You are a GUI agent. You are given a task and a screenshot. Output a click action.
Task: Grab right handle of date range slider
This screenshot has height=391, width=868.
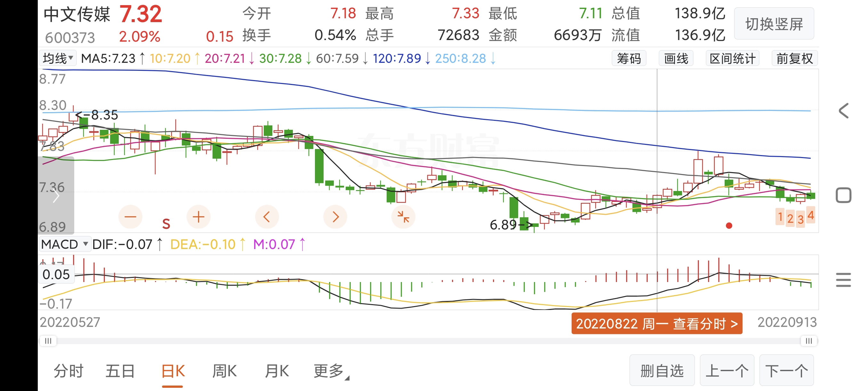(x=809, y=341)
